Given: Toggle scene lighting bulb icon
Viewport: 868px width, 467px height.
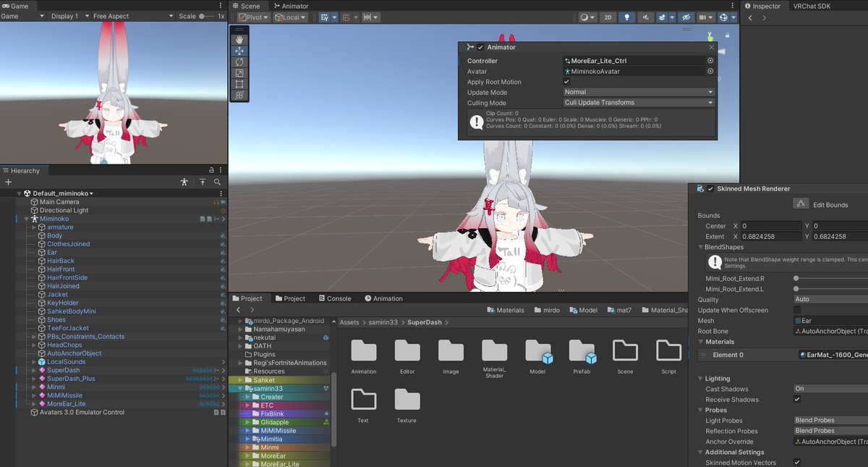Looking at the screenshot, I should click(x=627, y=17).
